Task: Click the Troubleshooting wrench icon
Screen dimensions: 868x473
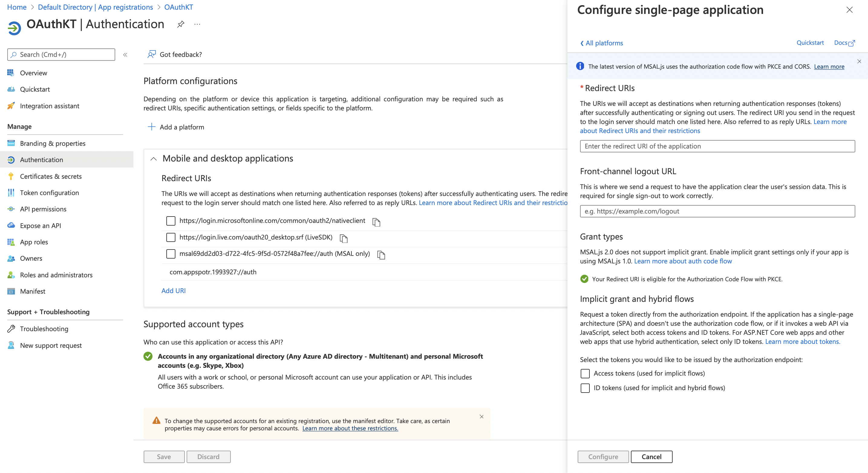Action: coord(11,328)
